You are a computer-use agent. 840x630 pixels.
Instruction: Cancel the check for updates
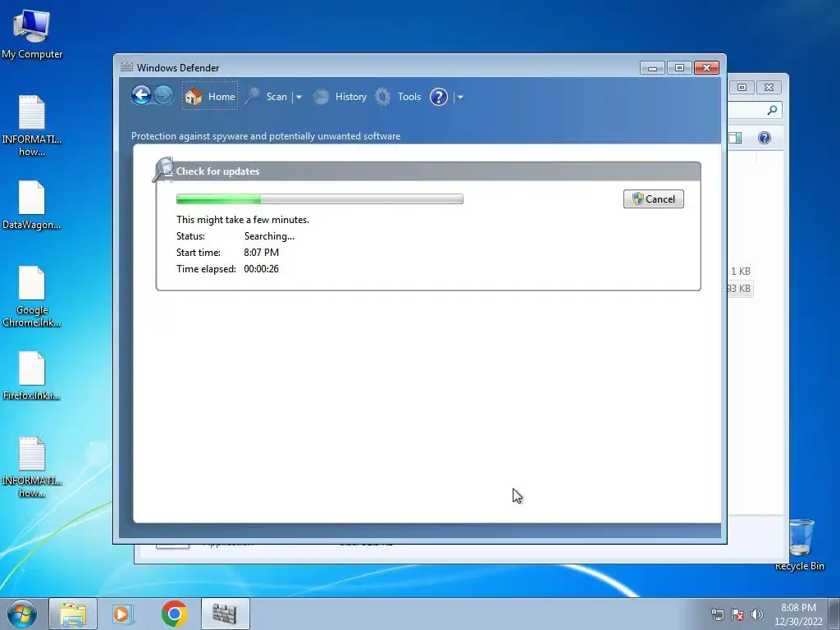[x=654, y=199]
